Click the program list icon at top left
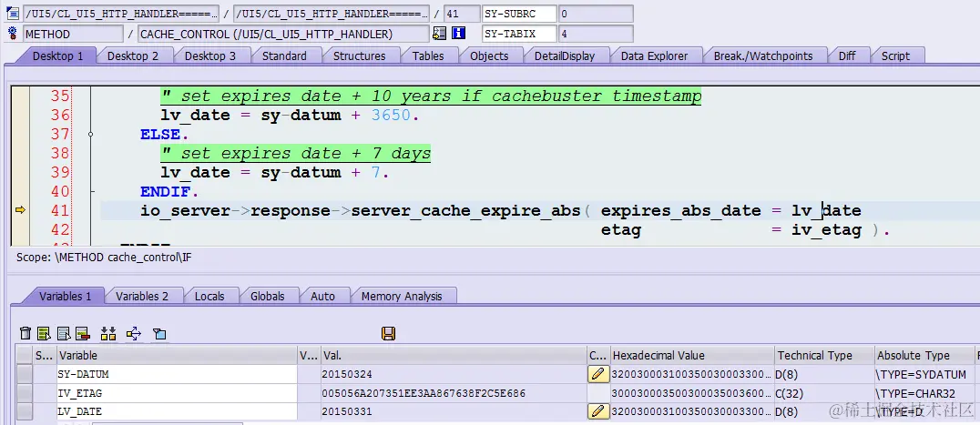 12,14
